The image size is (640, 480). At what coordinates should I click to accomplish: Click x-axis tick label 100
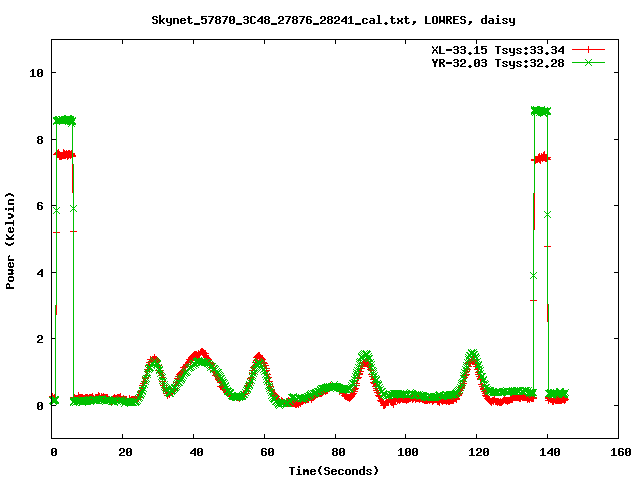[x=408, y=452]
